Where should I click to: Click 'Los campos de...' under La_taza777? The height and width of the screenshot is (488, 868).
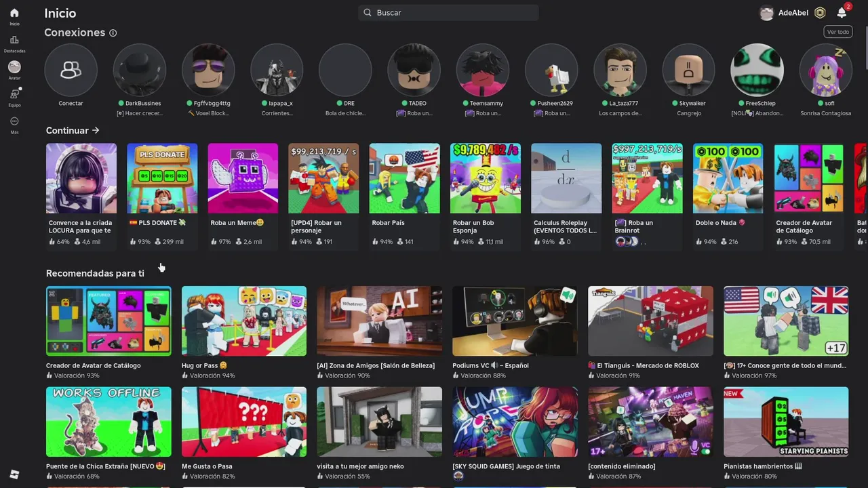[x=620, y=113]
